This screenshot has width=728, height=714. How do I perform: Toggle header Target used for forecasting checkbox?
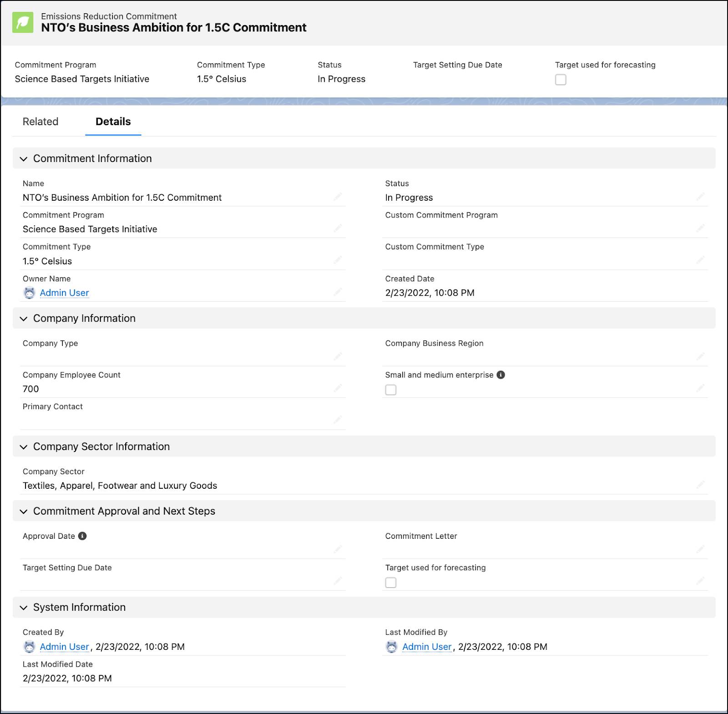pyautogui.click(x=561, y=80)
